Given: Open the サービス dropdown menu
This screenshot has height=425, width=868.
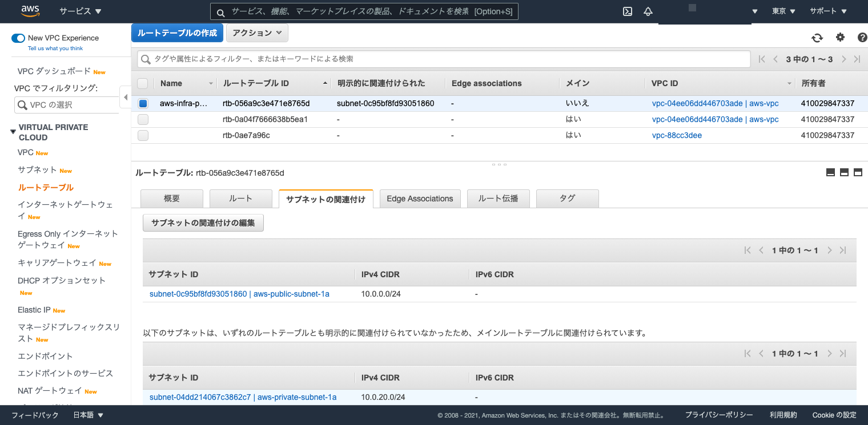Looking at the screenshot, I should click(x=81, y=11).
